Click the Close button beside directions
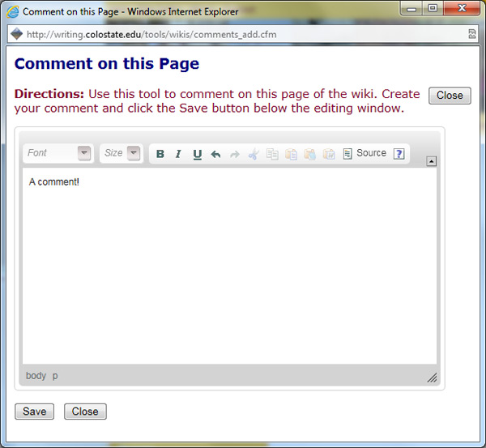Viewport: 486px width, 448px height. pyautogui.click(x=450, y=96)
